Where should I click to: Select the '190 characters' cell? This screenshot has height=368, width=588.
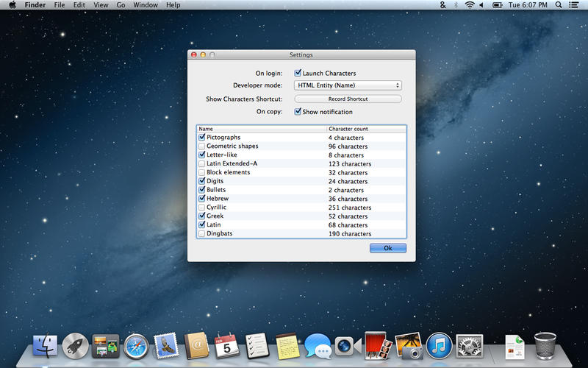click(x=350, y=234)
